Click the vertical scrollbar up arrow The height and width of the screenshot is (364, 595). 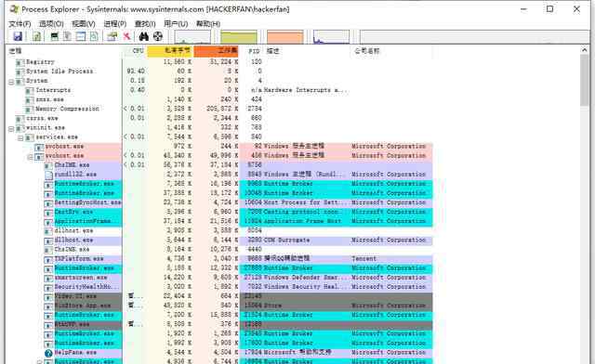585,50
